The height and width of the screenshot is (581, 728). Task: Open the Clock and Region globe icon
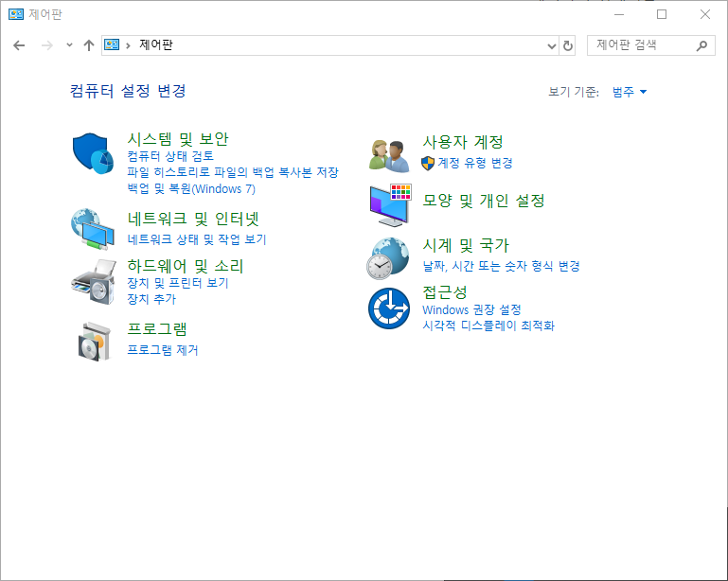pos(388,258)
